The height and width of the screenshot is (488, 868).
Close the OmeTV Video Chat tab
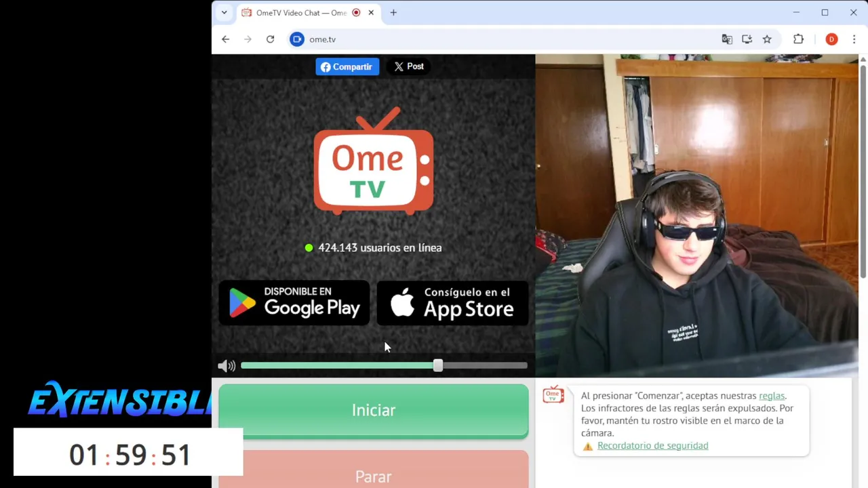point(372,12)
